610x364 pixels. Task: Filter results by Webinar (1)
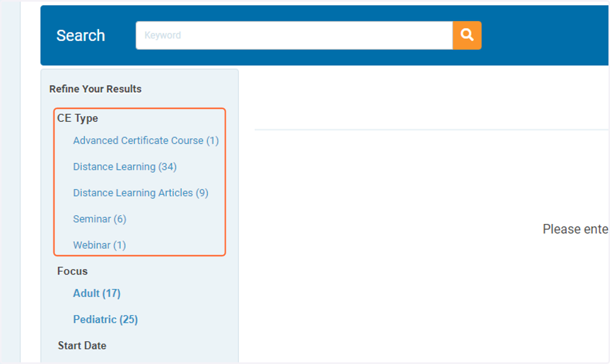pyautogui.click(x=100, y=245)
